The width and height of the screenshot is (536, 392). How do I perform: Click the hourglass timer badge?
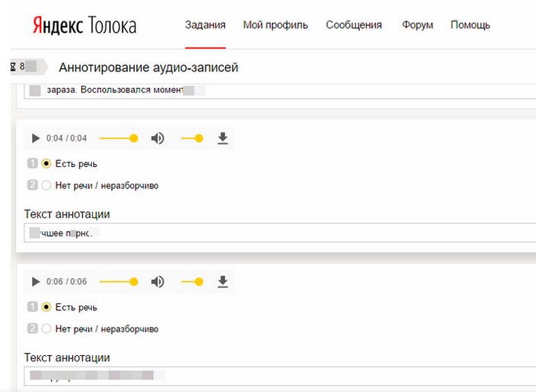28,67
